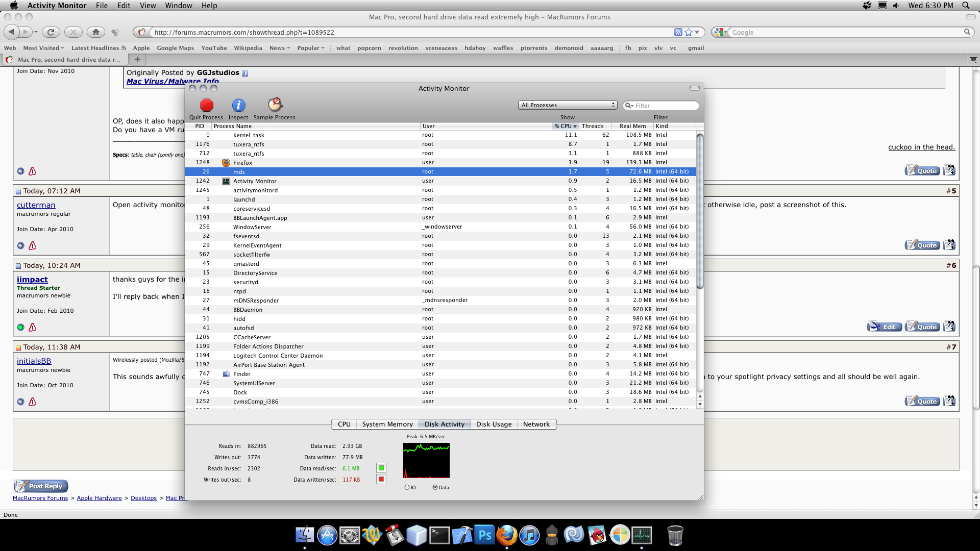
Task: Open Terminal from the Dock
Action: [x=439, y=535]
